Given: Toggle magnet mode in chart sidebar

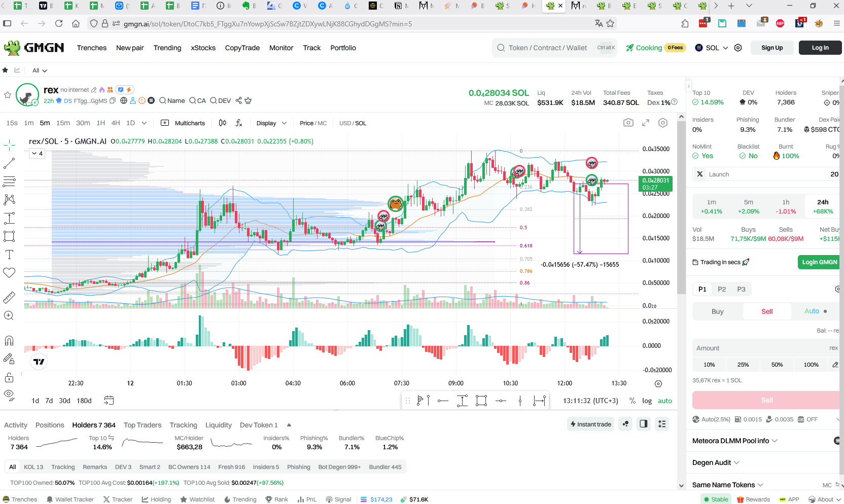Looking at the screenshot, I should 9,341.
